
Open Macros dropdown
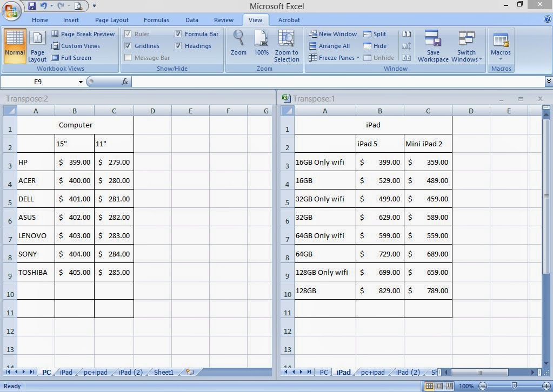pos(501,46)
